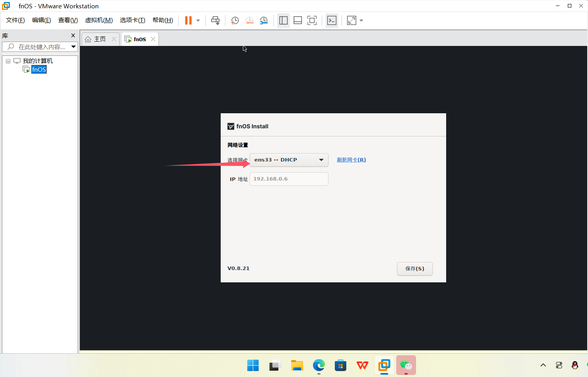Open QQ penguin tray icon
The image size is (588, 377).
(x=575, y=365)
